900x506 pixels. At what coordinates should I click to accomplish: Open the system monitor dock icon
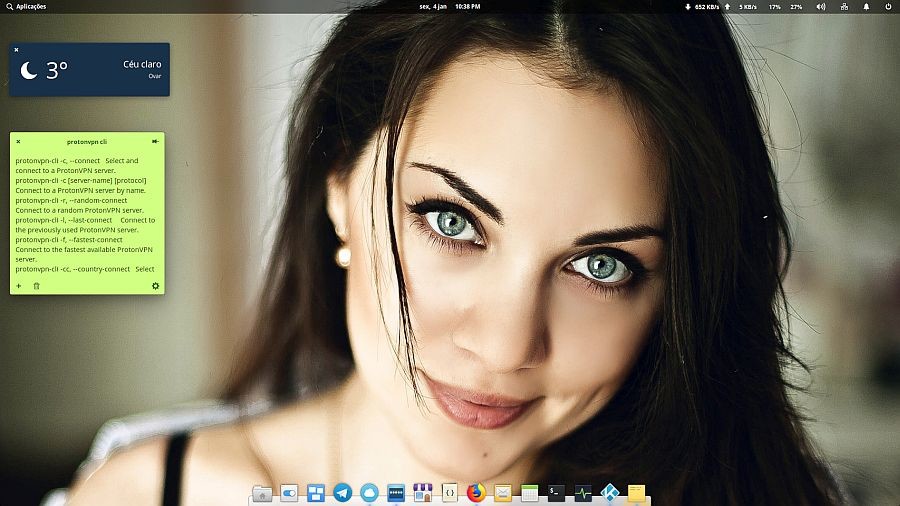(583, 492)
